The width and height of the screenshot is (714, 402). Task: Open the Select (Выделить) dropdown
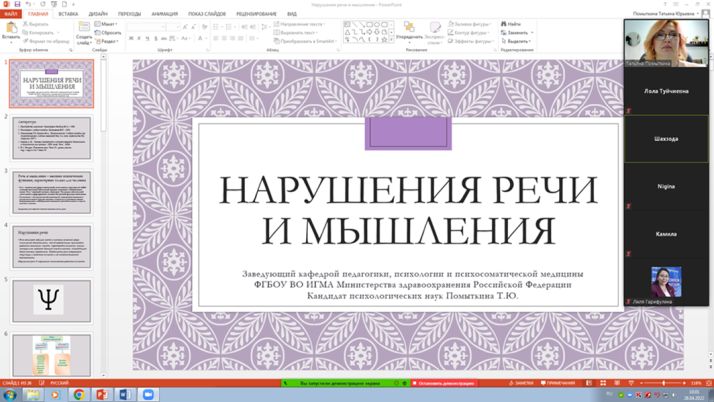516,41
